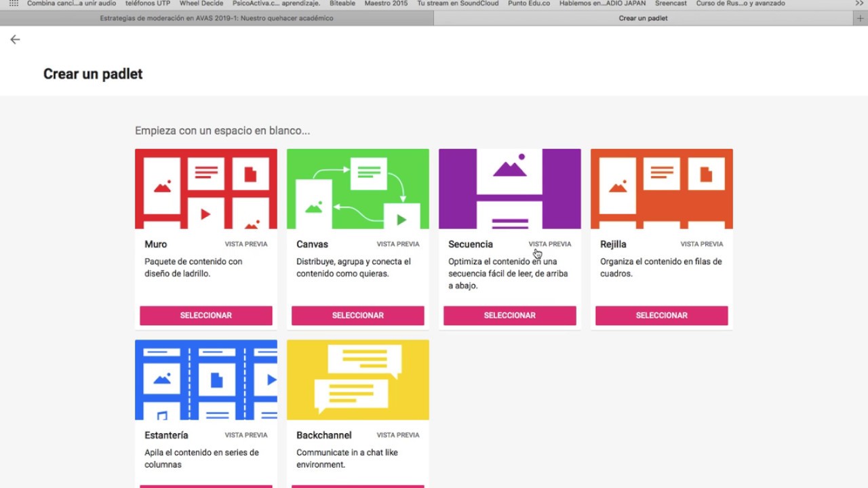This screenshot has height=488, width=868.
Task: Click the Muro card title
Action: (155, 244)
